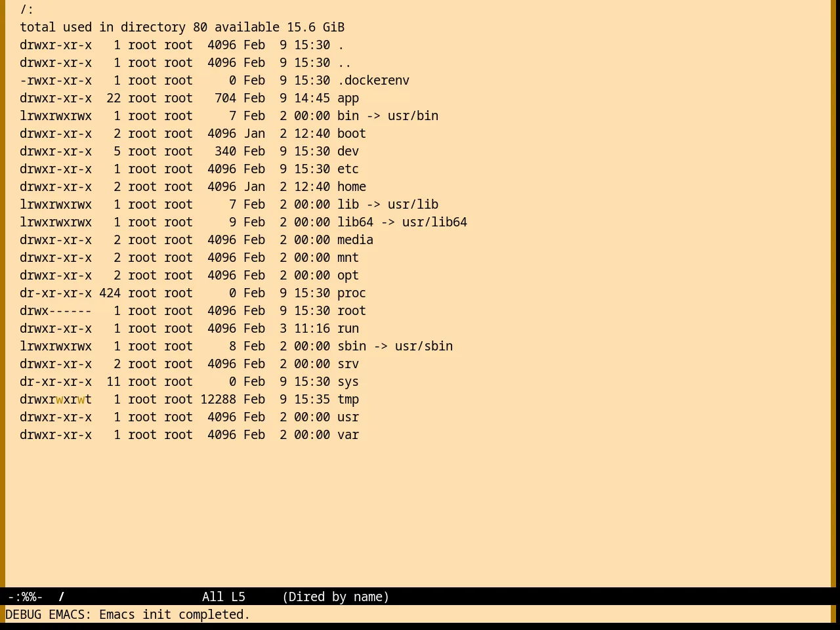Click the root directory filename
Screen dimensions: 840x630
[x=352, y=310]
